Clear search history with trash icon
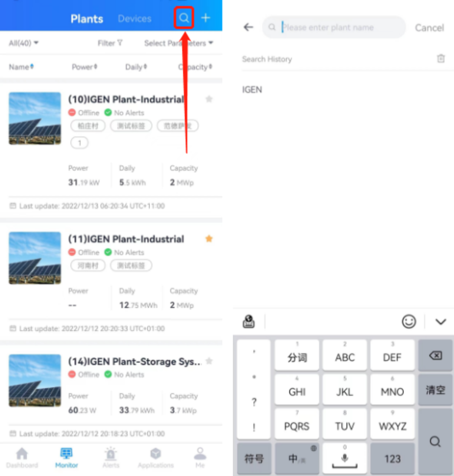The width and height of the screenshot is (454, 476). (441, 58)
